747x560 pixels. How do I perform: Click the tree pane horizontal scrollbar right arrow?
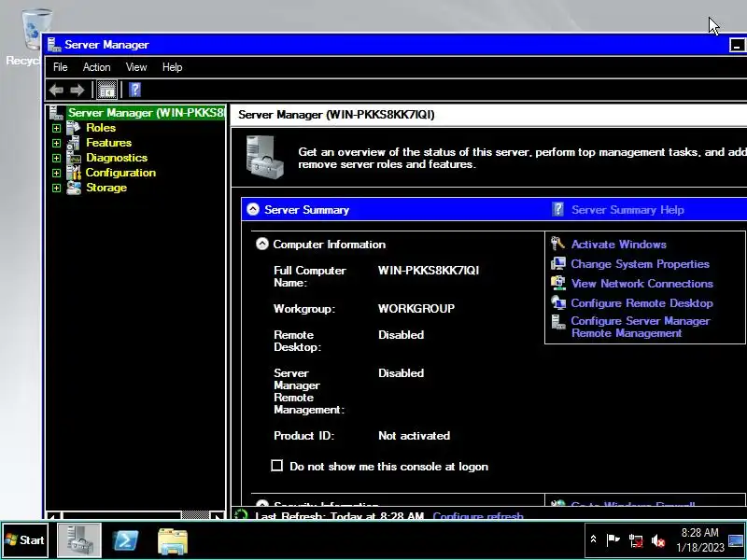[217, 516]
